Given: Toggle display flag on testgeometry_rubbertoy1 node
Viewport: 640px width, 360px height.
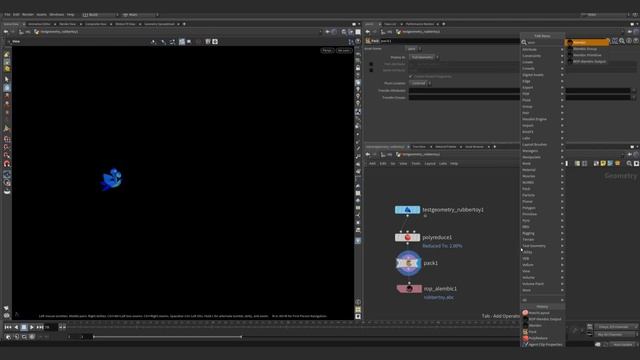Looking at the screenshot, I should point(418,210).
